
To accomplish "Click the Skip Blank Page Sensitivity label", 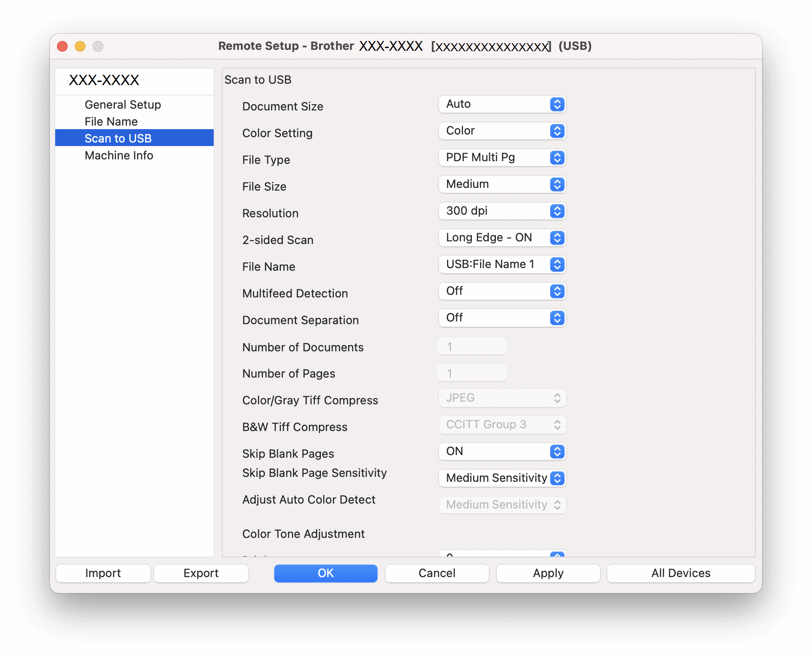I will [x=314, y=473].
